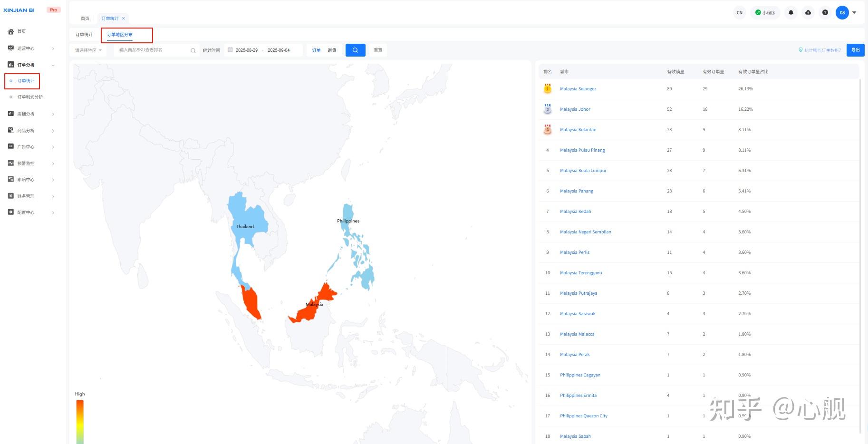Open the cloud download icon
The width and height of the screenshot is (868, 444).
click(808, 13)
